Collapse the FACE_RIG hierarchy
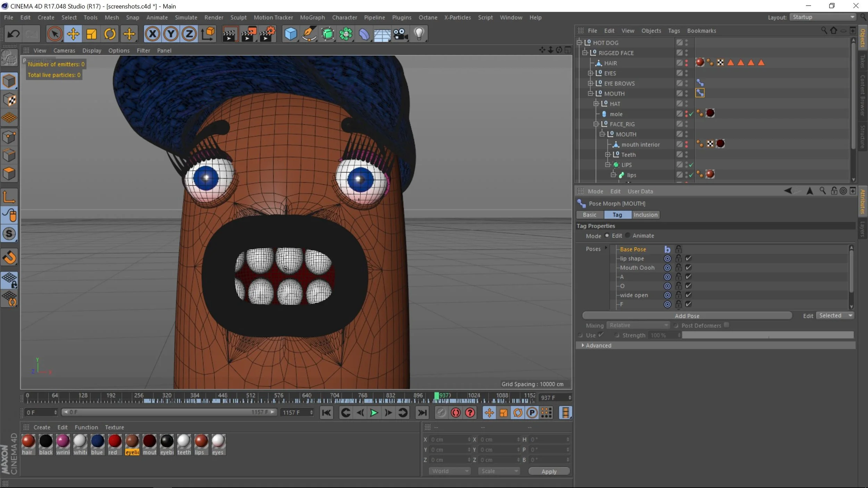868x488 pixels. pos(596,124)
